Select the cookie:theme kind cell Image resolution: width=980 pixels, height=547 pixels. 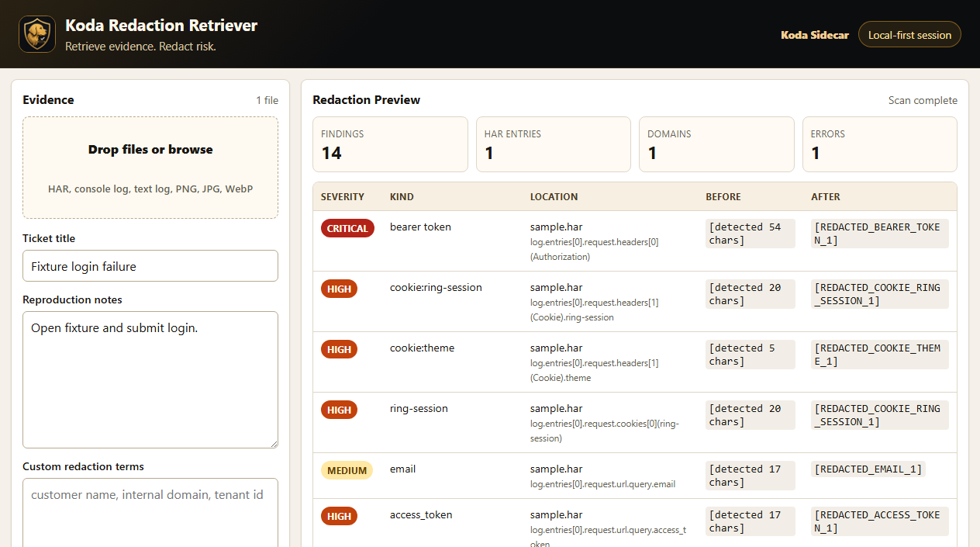point(422,348)
